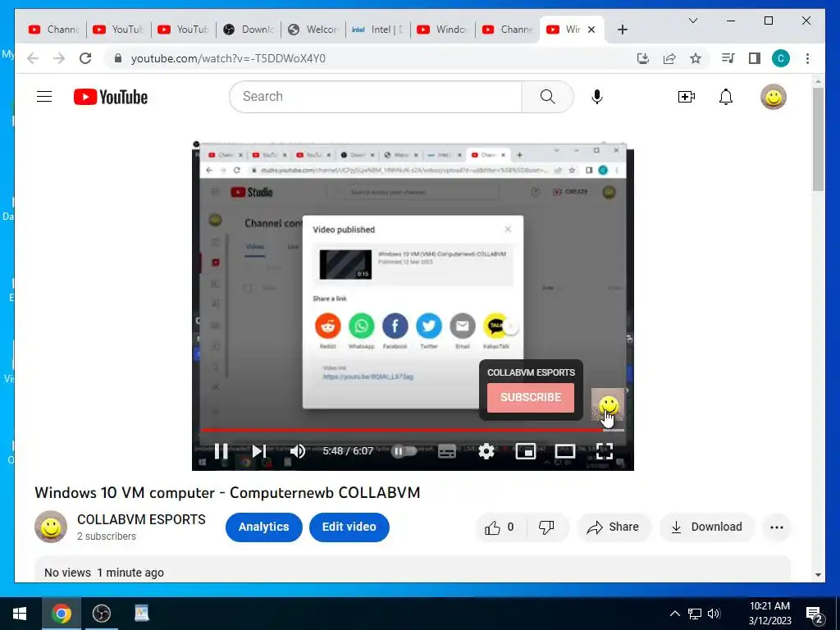The height and width of the screenshot is (630, 840).
Task: Like the video with thumbs up
Action: (x=500, y=527)
